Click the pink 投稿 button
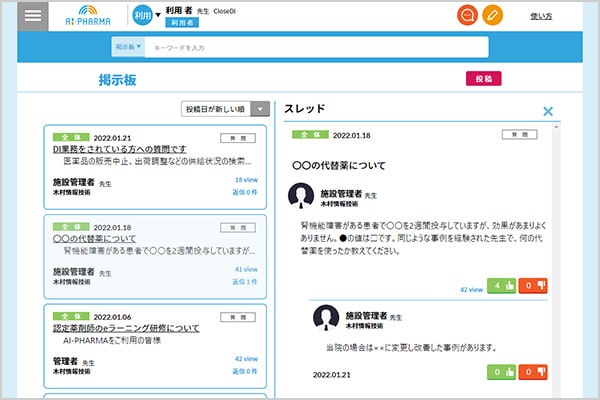This screenshot has height=400, width=600. (483, 79)
